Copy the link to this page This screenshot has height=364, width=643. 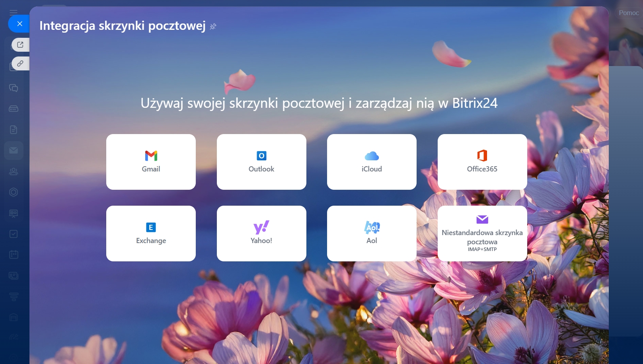click(20, 64)
